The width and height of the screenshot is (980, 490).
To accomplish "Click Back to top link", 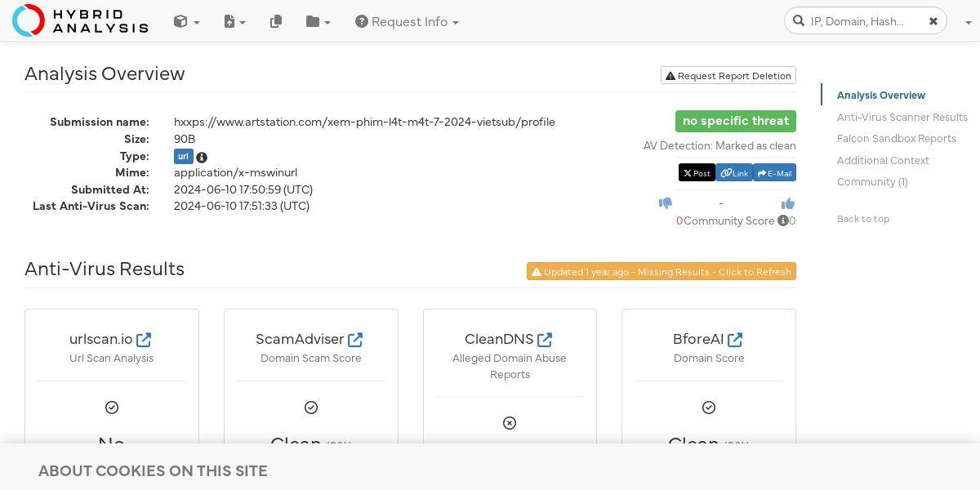I will point(863,219).
